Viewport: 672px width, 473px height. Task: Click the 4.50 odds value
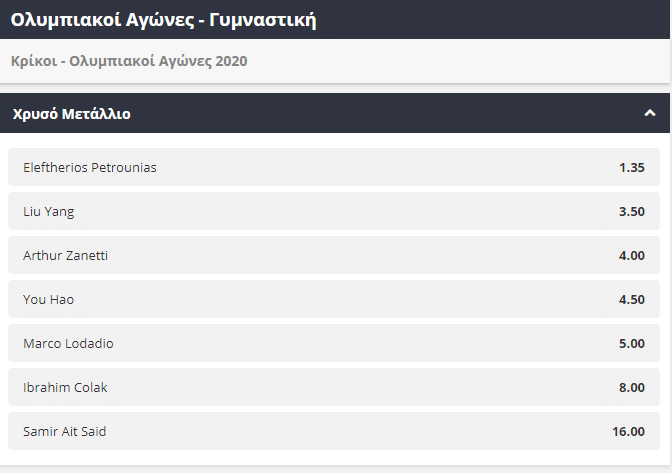point(632,299)
